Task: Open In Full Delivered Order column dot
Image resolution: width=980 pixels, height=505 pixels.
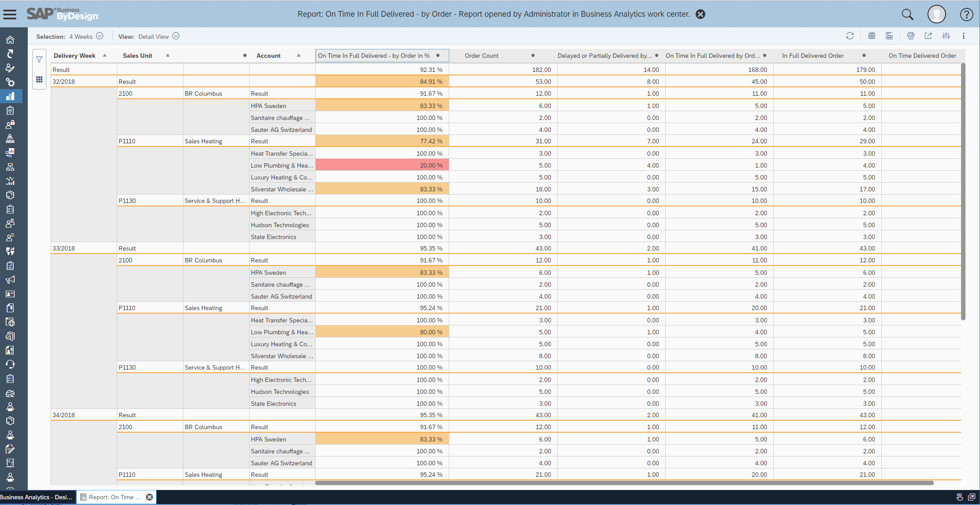Action: (864, 56)
